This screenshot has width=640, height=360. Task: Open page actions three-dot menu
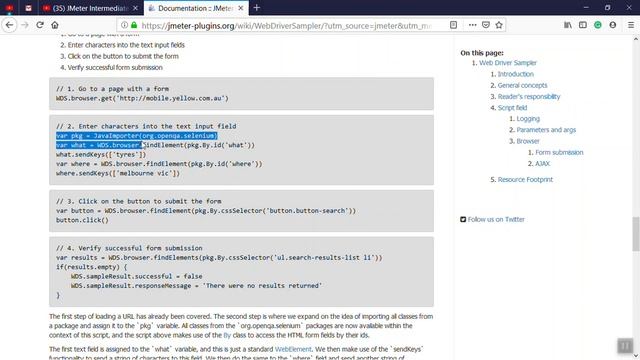point(472,25)
